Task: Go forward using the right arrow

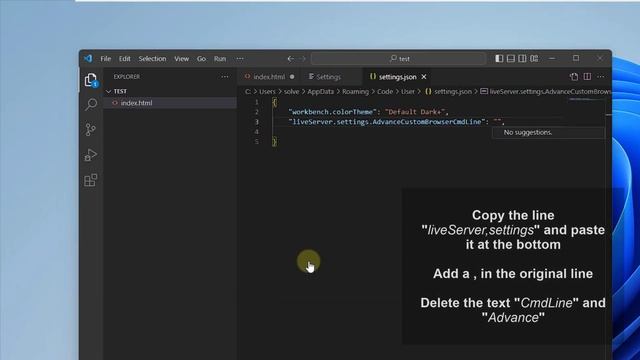Action: [x=302, y=59]
